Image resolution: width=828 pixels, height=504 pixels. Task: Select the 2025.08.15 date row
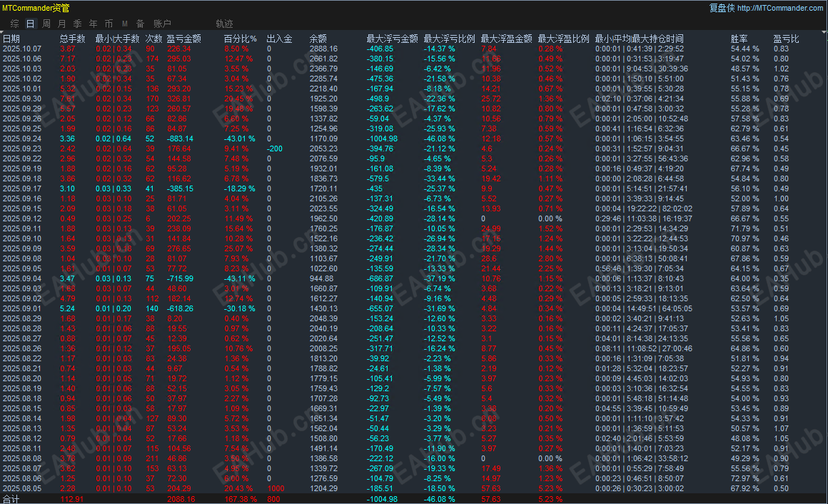(21, 408)
